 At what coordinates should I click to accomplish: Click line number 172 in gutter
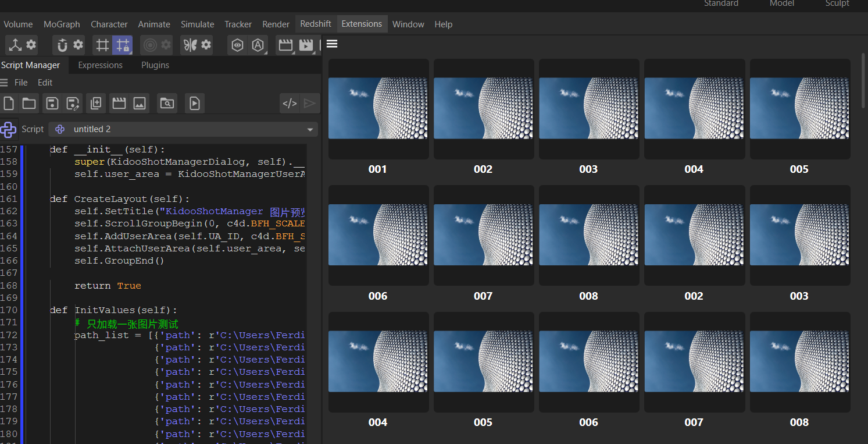[9, 335]
